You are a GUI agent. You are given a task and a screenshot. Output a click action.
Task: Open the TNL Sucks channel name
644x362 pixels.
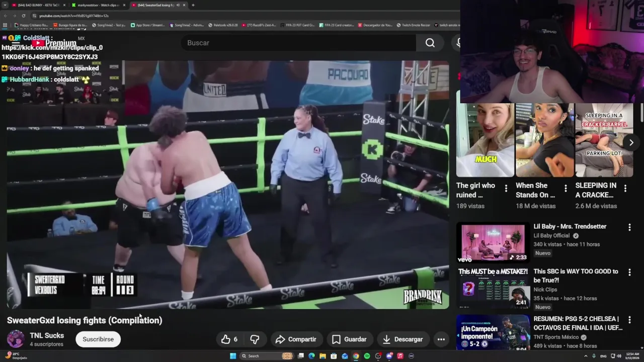[x=47, y=335]
